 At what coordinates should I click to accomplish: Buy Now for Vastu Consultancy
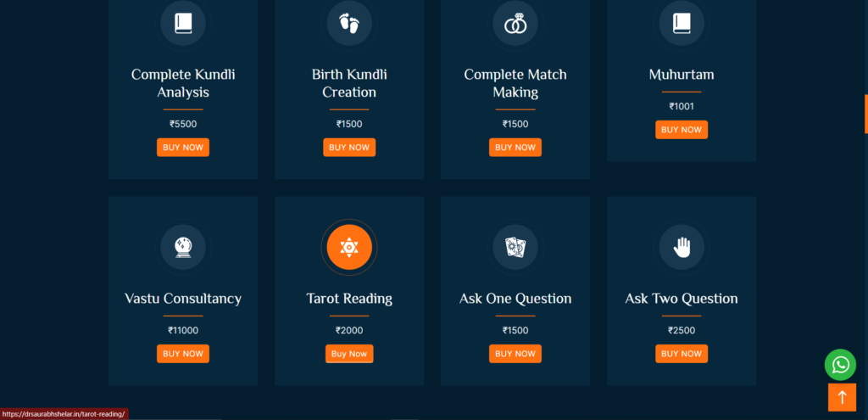(183, 354)
